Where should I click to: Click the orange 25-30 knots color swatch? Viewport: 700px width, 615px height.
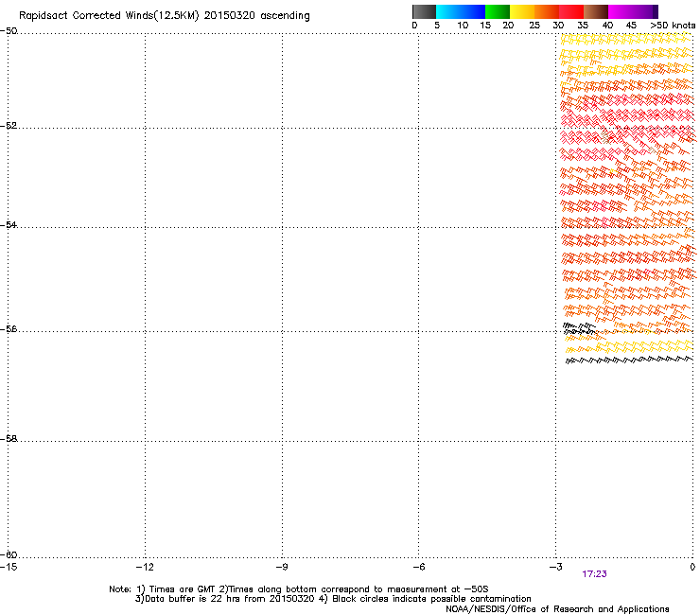tap(547, 11)
